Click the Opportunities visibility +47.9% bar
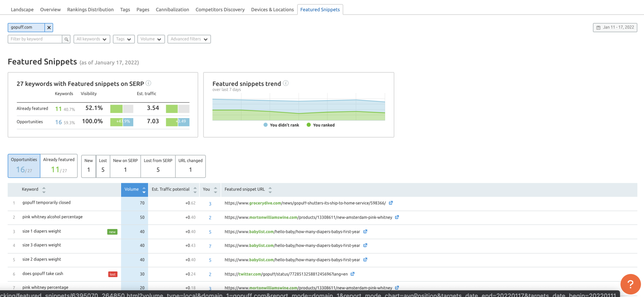 (122, 122)
